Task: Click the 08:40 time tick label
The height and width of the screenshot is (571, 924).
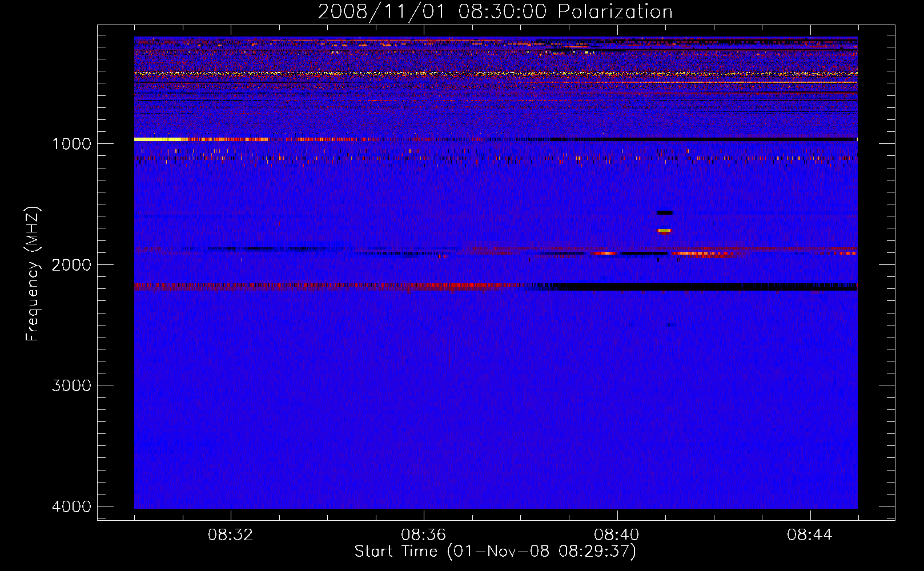Action: click(x=617, y=535)
